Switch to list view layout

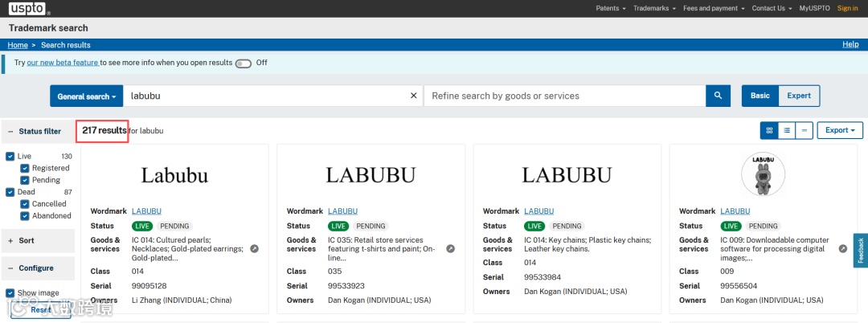786,130
